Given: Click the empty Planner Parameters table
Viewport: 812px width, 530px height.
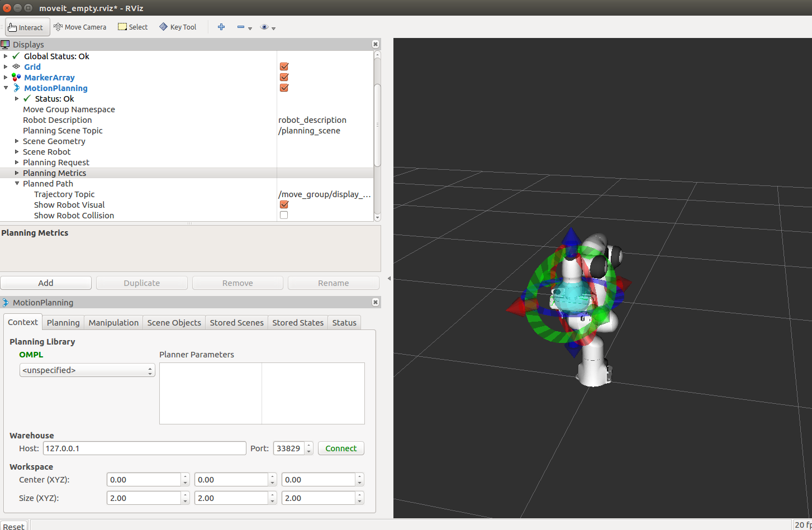Looking at the screenshot, I should [x=262, y=393].
